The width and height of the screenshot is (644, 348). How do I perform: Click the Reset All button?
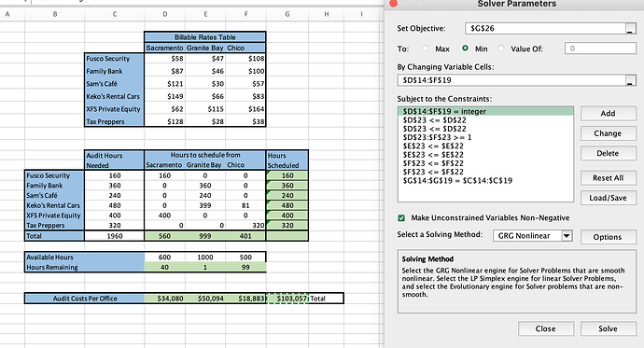coord(608,177)
